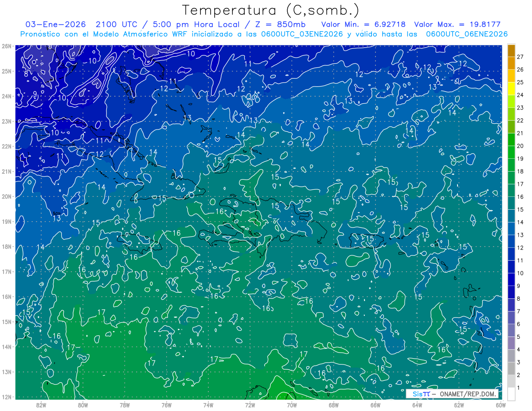Click the valid-until time "0600UTC_06ENE2026"
532x411 pixels.
coord(467,34)
